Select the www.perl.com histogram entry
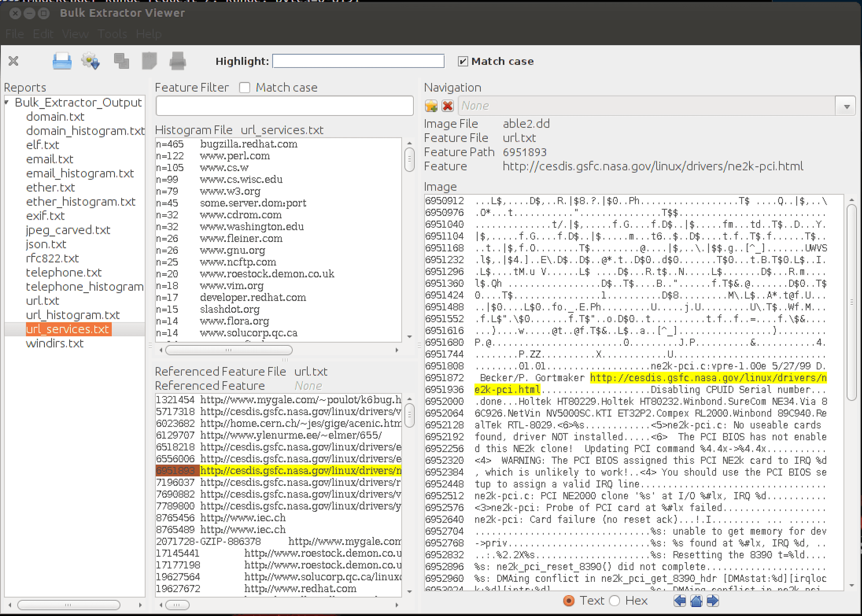The image size is (862, 616). (235, 156)
